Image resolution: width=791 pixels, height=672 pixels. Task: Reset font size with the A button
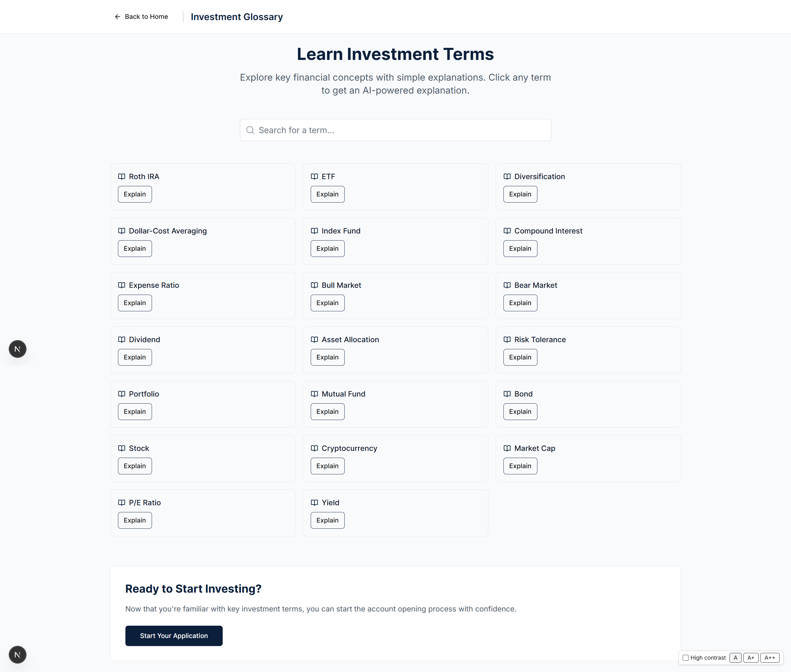(735, 658)
